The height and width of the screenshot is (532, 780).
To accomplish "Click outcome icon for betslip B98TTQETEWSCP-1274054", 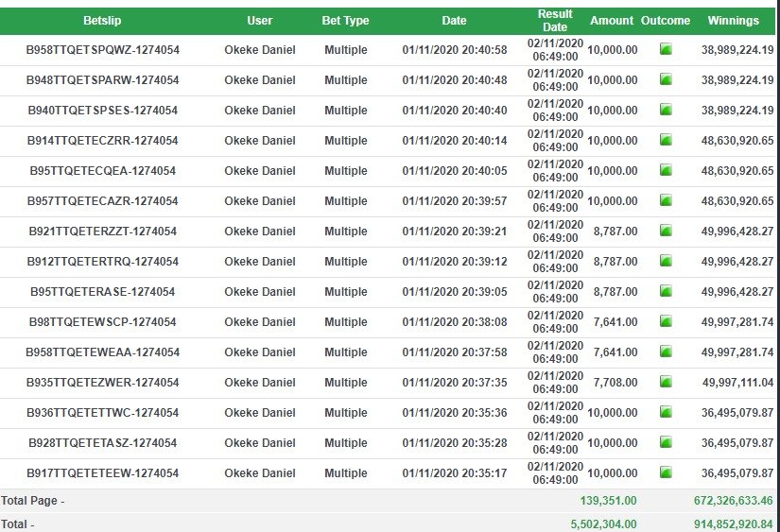I will click(x=666, y=321).
